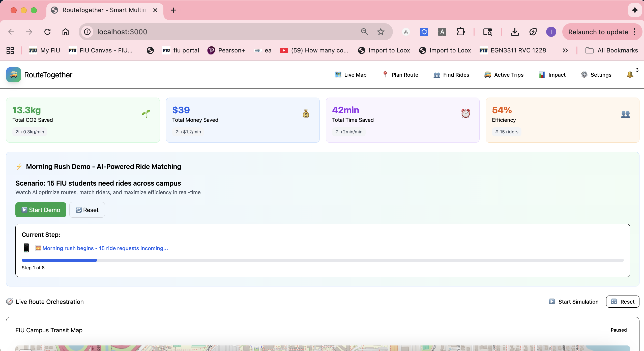The image size is (644, 351).
Task: Open the Settings navigation item
Action: click(596, 75)
